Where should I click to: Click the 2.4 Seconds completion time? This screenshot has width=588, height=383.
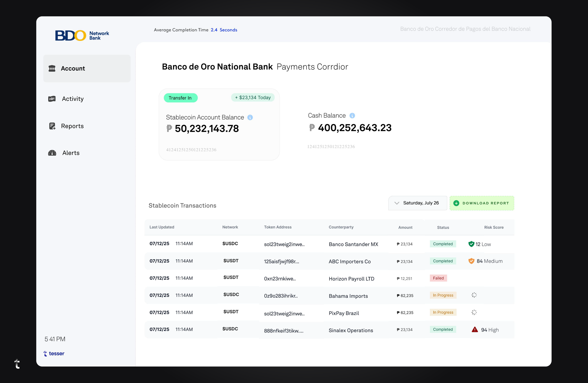point(224,30)
